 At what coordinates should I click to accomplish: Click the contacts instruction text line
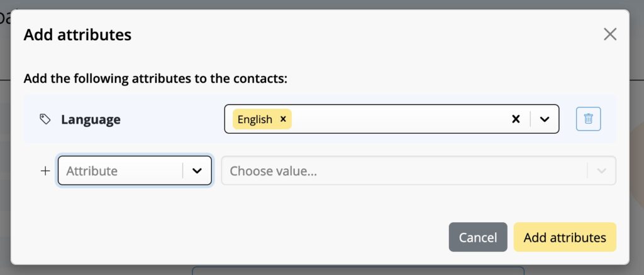[155, 78]
